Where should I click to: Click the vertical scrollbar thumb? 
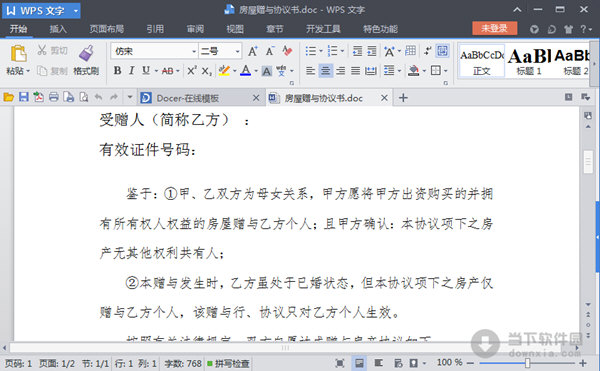(x=588, y=162)
